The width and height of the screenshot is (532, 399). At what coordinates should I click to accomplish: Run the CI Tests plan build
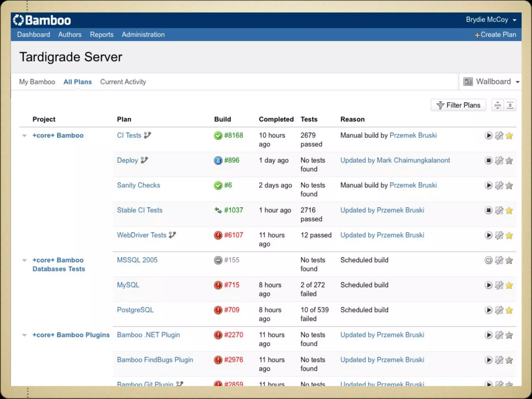coord(488,136)
